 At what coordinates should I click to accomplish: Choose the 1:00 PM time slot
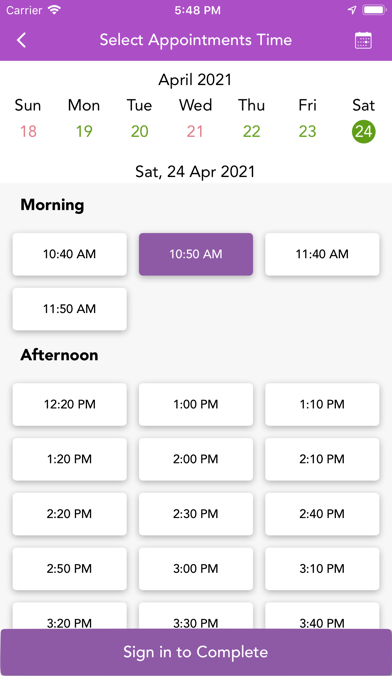pyautogui.click(x=196, y=404)
